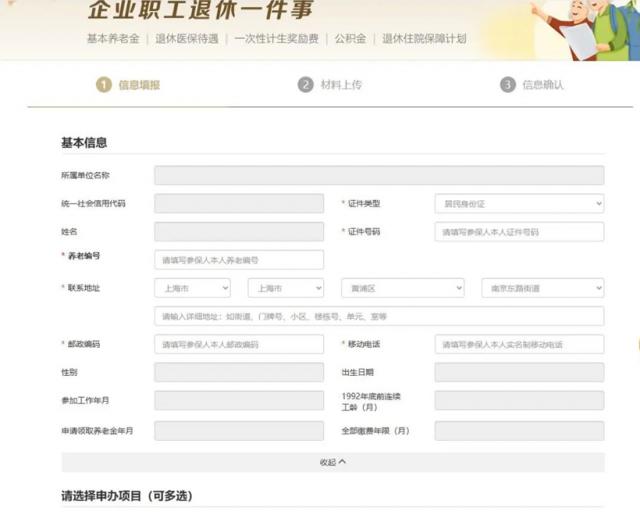Click the step 2 circle for 材料上传
The image size is (640, 519).
(305, 85)
